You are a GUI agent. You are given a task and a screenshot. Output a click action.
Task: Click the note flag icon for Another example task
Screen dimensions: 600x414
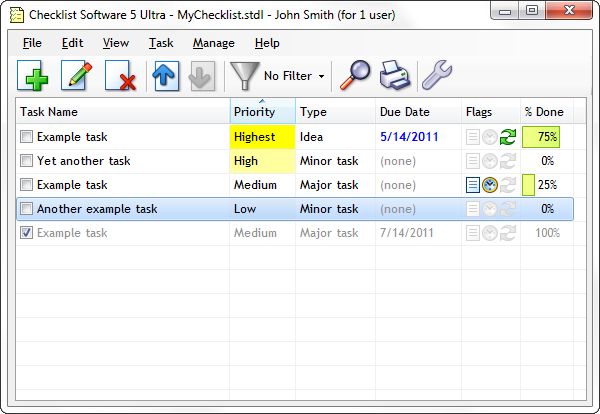tap(473, 209)
